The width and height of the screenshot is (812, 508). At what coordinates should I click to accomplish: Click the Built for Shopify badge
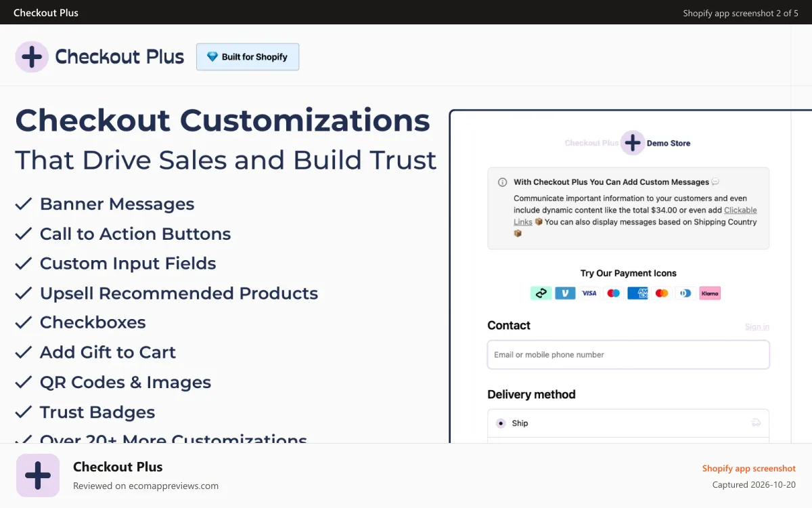pyautogui.click(x=248, y=57)
